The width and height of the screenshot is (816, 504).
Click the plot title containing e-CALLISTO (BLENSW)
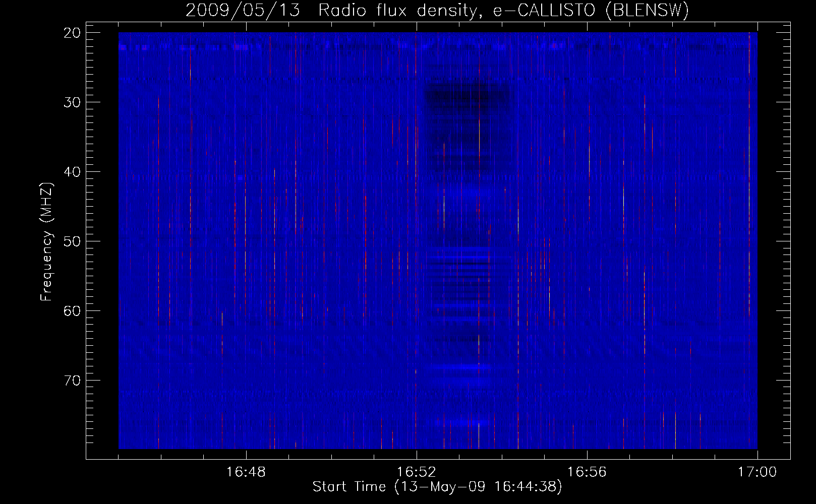[x=437, y=11]
